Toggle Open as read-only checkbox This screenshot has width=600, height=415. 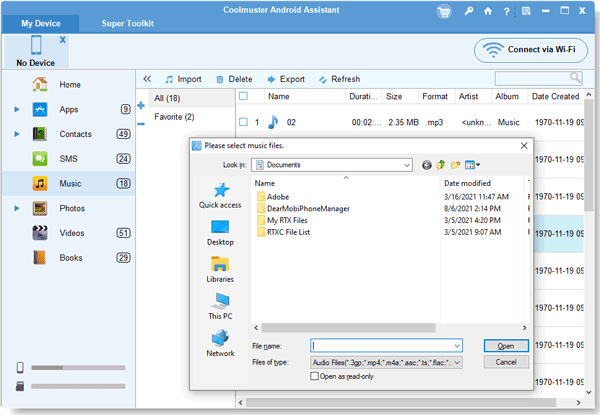315,376
